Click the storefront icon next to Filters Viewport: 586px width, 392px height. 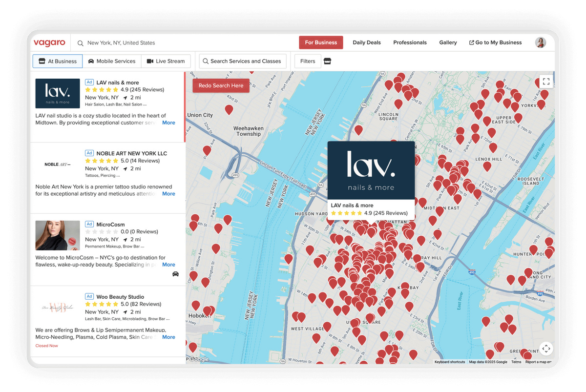pyautogui.click(x=328, y=61)
